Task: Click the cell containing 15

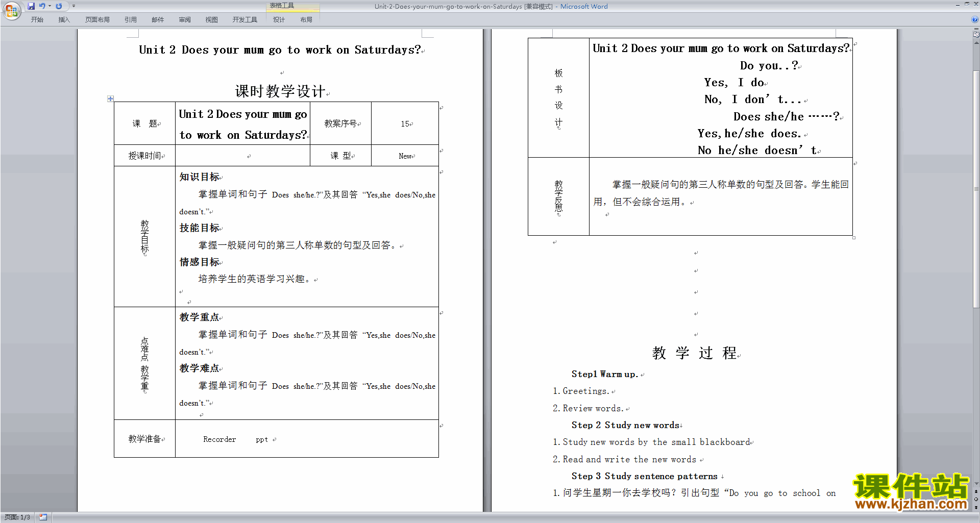Action: coord(405,123)
